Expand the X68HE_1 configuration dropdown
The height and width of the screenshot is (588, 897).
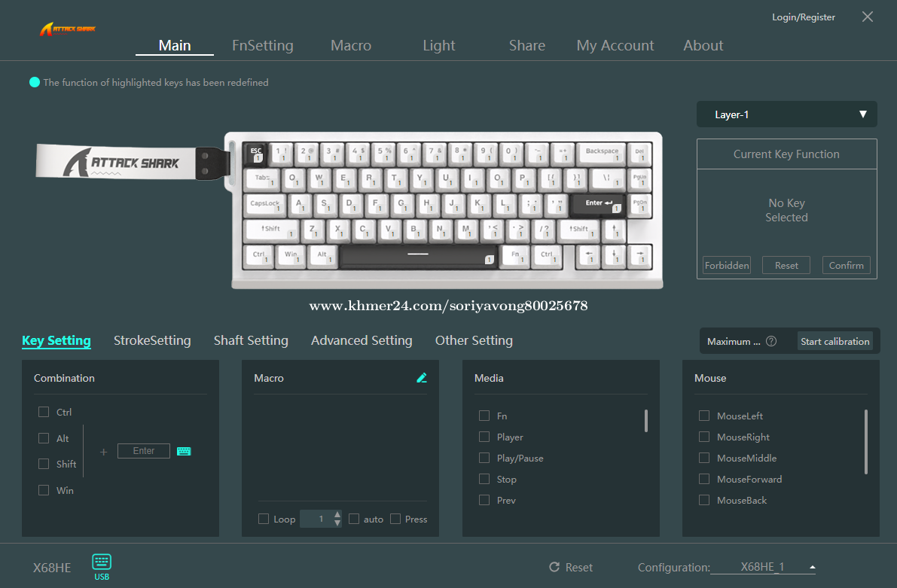point(812,567)
